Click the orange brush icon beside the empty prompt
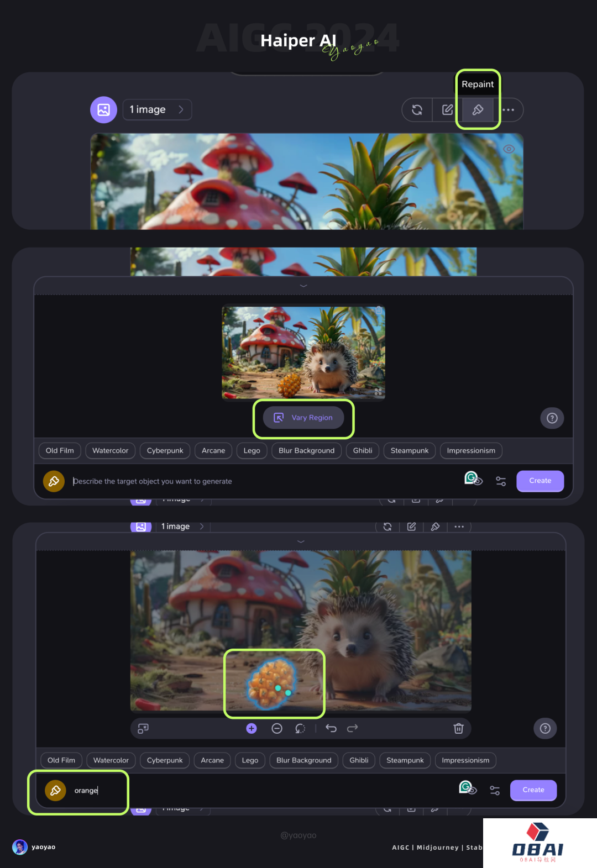Screen dimensions: 597x868 click(x=54, y=481)
